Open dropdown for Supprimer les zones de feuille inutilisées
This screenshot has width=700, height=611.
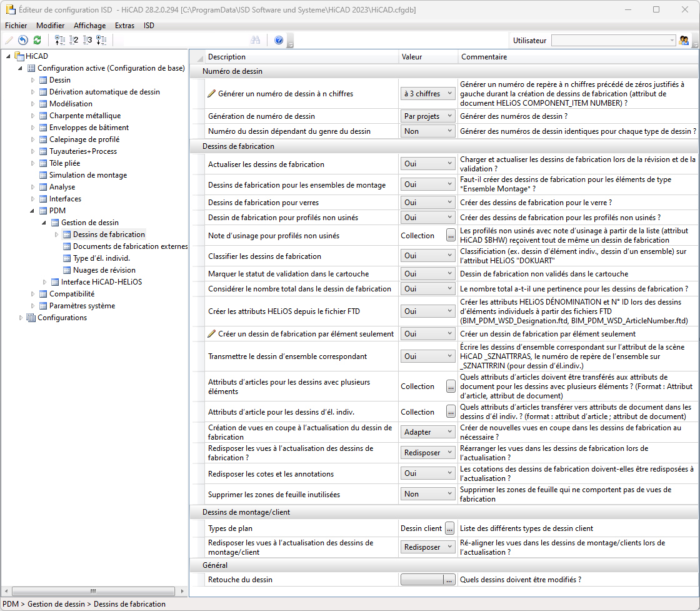427,494
